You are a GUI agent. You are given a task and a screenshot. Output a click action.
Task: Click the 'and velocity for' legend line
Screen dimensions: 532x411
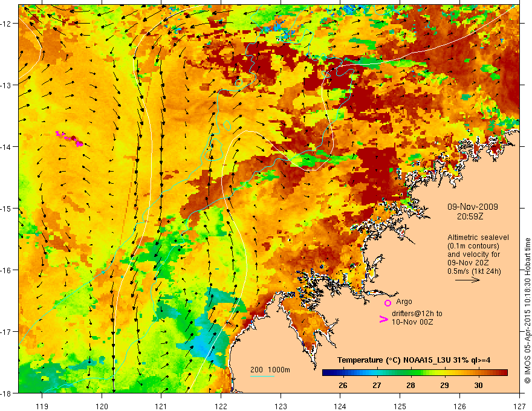pos(473,254)
